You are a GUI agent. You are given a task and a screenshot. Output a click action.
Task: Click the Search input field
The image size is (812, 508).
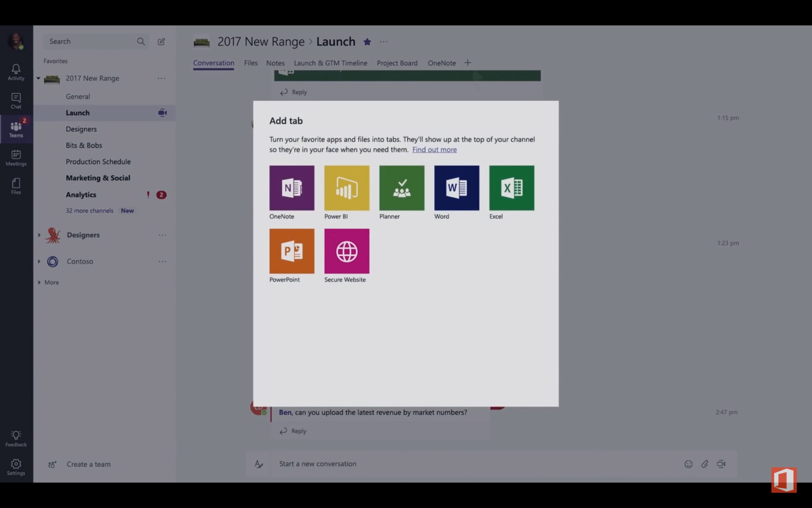pyautogui.click(x=91, y=42)
